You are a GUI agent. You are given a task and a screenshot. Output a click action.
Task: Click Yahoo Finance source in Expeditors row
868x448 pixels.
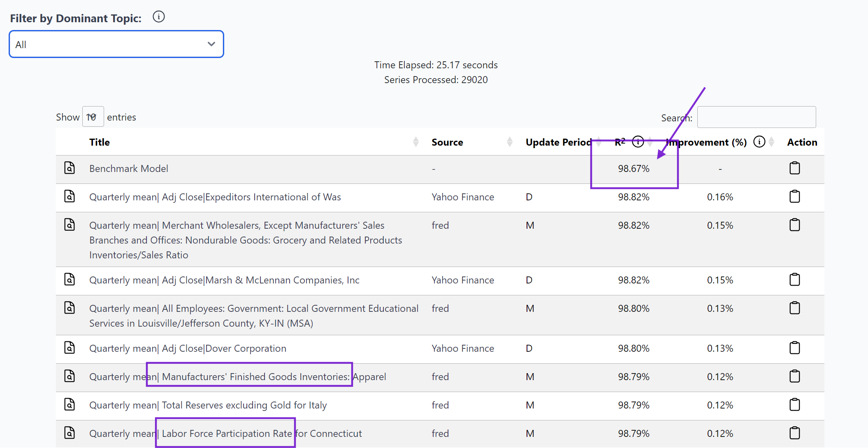[x=463, y=197]
